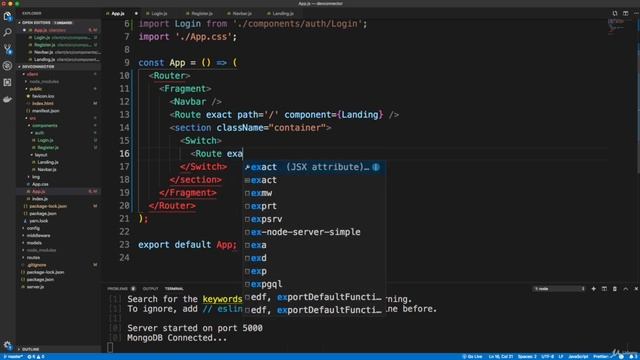The height and width of the screenshot is (360, 640).
Task: Close the terminal panel
Action: 636,289
